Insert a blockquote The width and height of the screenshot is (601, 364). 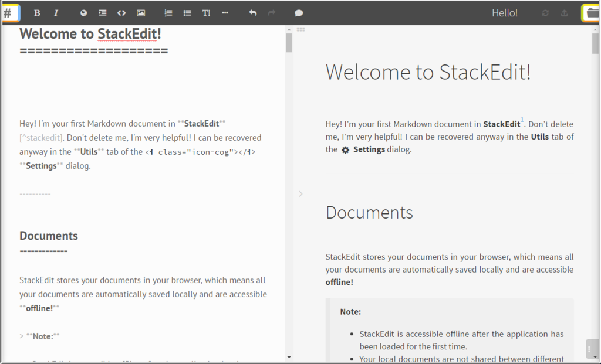coord(103,13)
